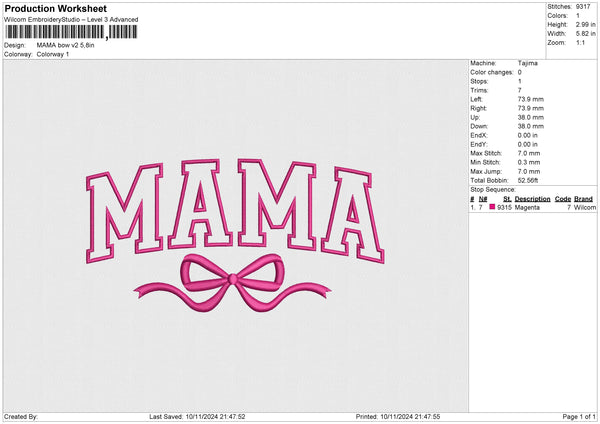Click the stitch count '9315' in Stop Sequence

(x=504, y=207)
